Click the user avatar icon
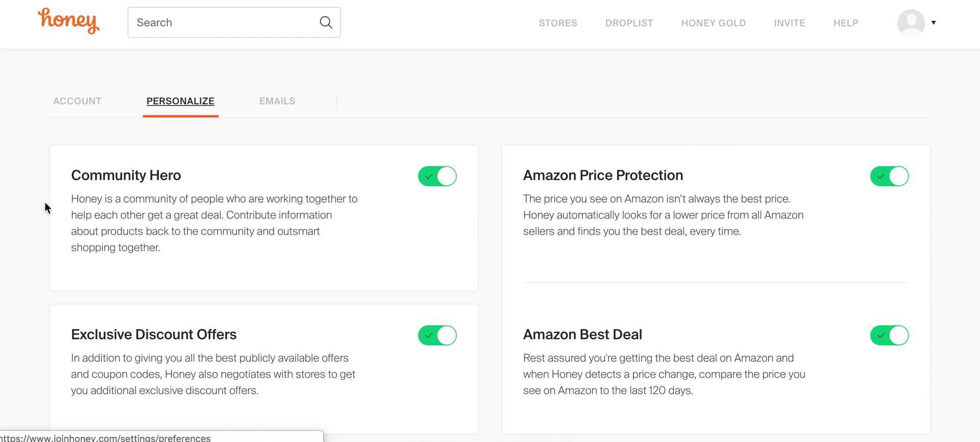The height and width of the screenshot is (442, 980). coord(911,22)
